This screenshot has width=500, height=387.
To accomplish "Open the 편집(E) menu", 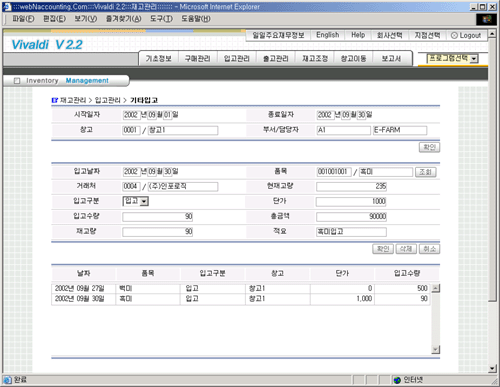I will tap(54, 19).
